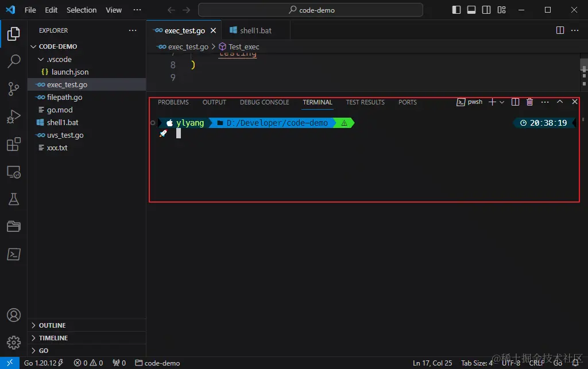
Task: Open the Testing beaker icon
Action: click(x=14, y=199)
